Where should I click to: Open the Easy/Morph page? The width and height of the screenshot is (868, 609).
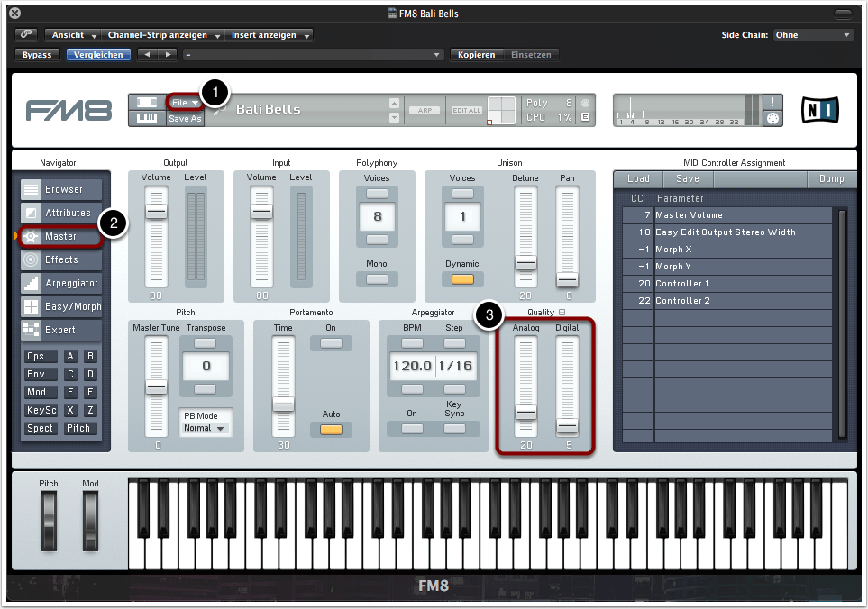click(61, 306)
